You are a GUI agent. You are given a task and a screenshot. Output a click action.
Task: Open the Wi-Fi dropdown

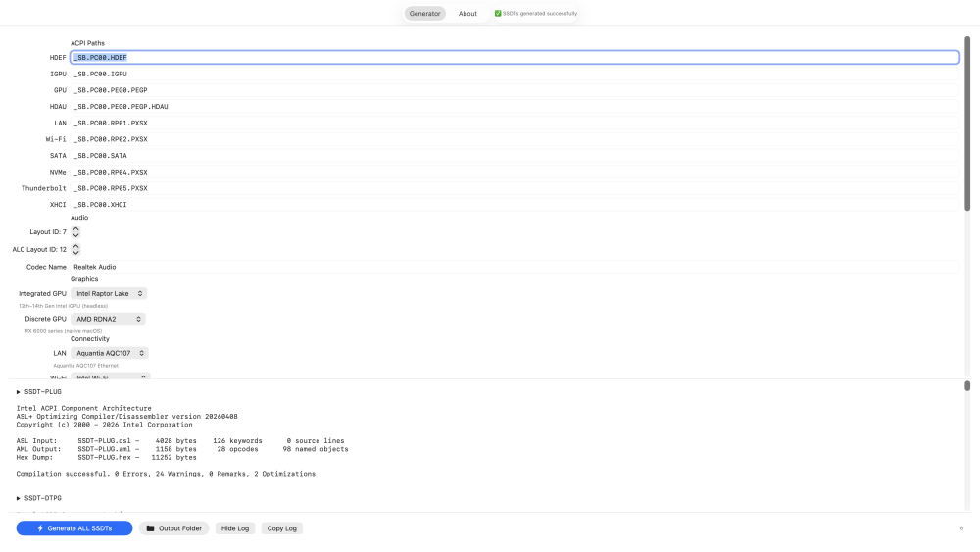point(110,376)
